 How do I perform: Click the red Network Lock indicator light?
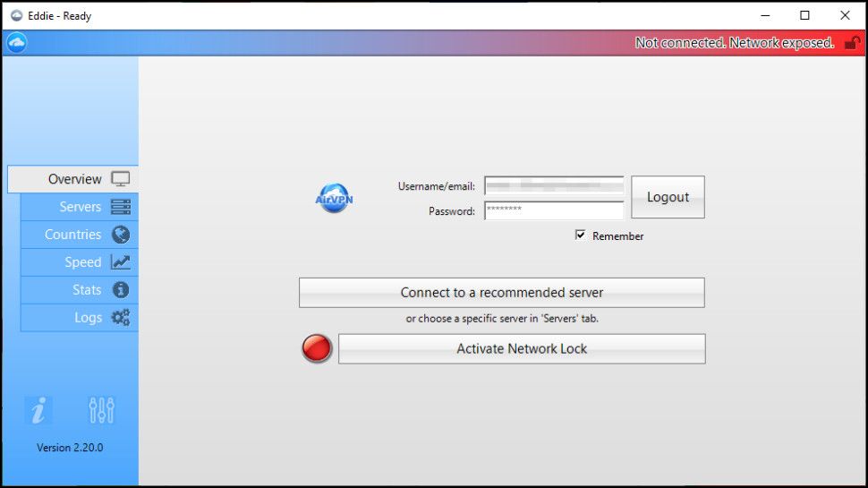[317, 348]
